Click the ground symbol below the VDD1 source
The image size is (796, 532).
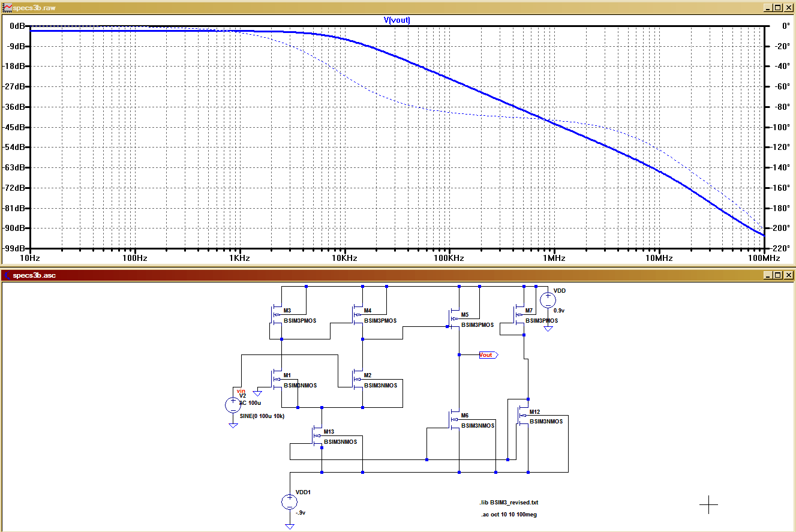pos(290,527)
